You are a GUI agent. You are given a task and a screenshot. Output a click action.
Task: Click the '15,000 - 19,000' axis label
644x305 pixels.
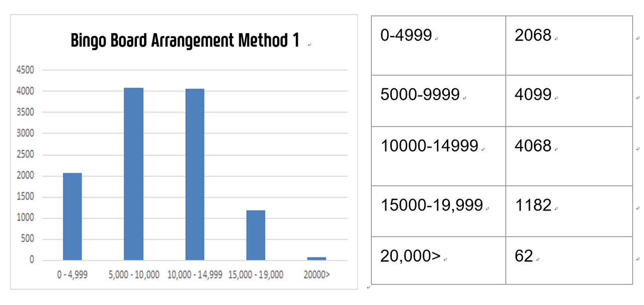tap(256, 275)
